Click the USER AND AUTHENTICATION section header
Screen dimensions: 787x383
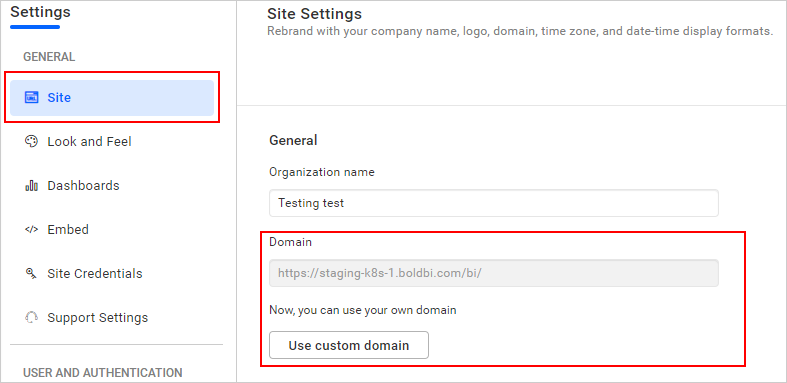(x=103, y=372)
